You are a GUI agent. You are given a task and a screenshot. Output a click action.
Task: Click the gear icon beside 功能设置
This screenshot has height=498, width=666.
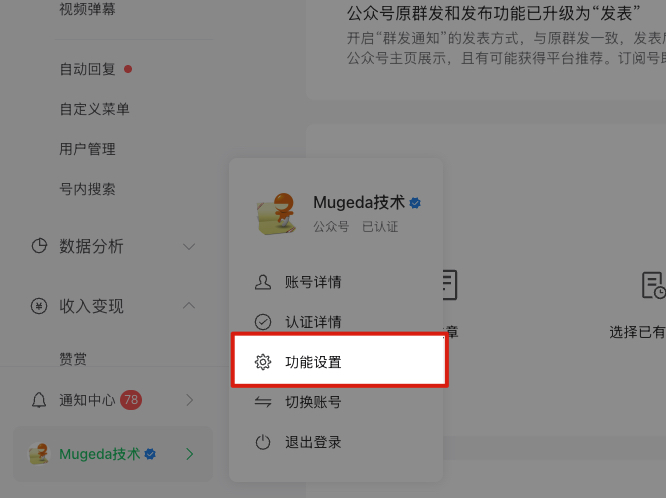pyautogui.click(x=262, y=362)
